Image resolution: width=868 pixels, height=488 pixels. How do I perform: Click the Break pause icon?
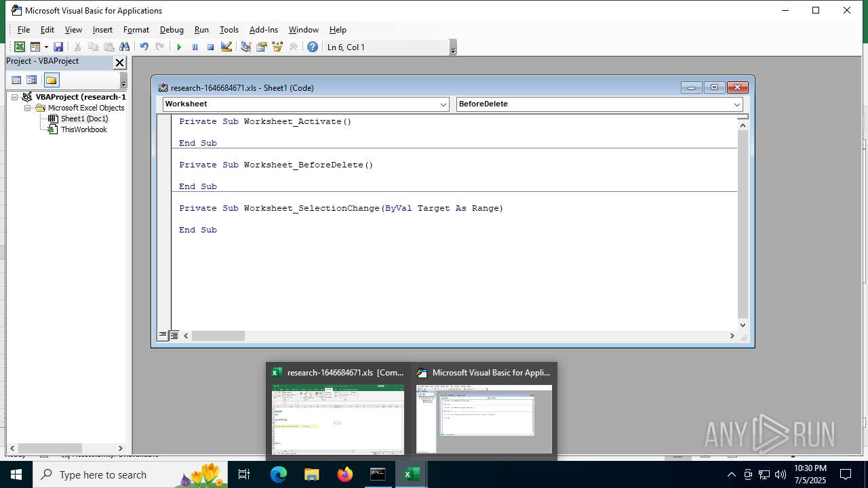[x=195, y=47]
